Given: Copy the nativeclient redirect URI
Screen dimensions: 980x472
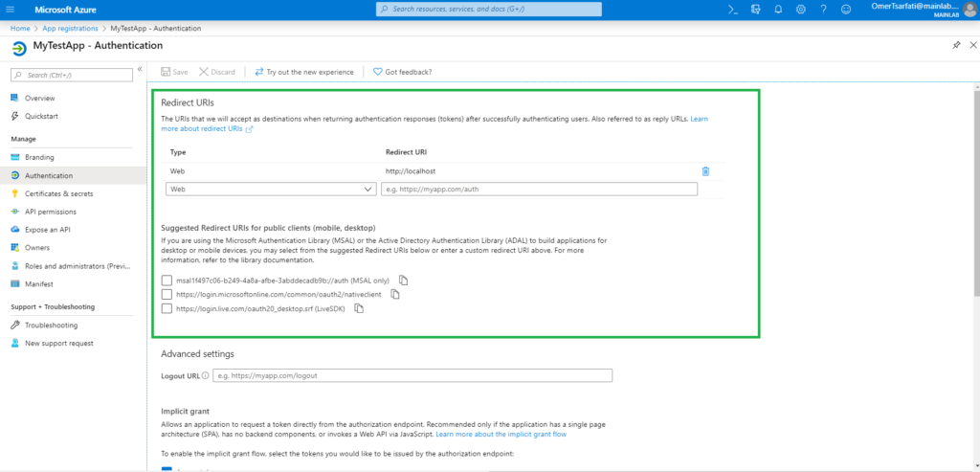Looking at the screenshot, I should pos(395,294).
